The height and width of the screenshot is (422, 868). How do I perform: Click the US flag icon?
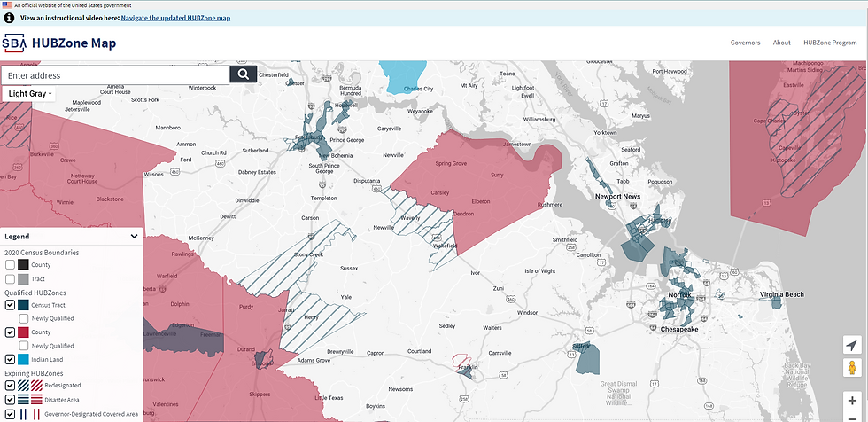click(7, 5)
